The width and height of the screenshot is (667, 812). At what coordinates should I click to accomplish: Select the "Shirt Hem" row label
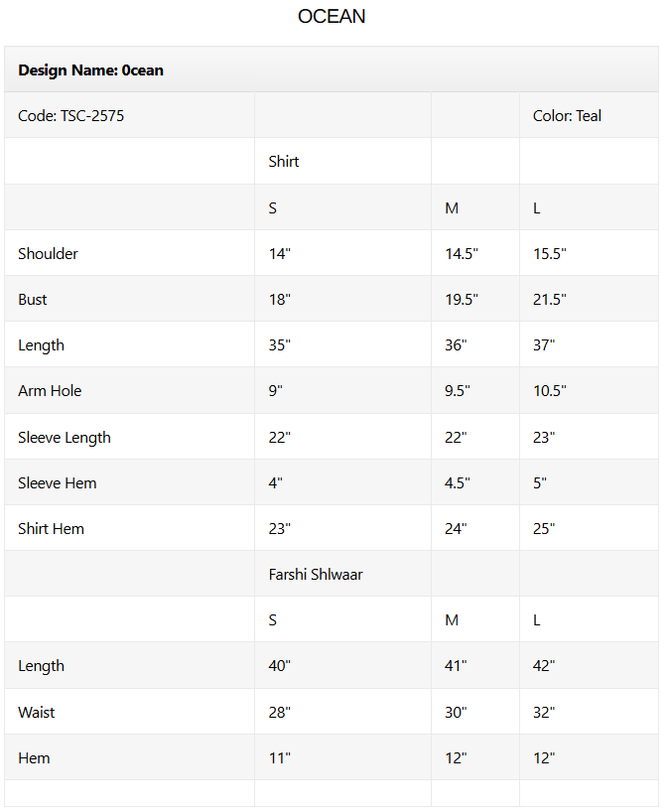(51, 529)
